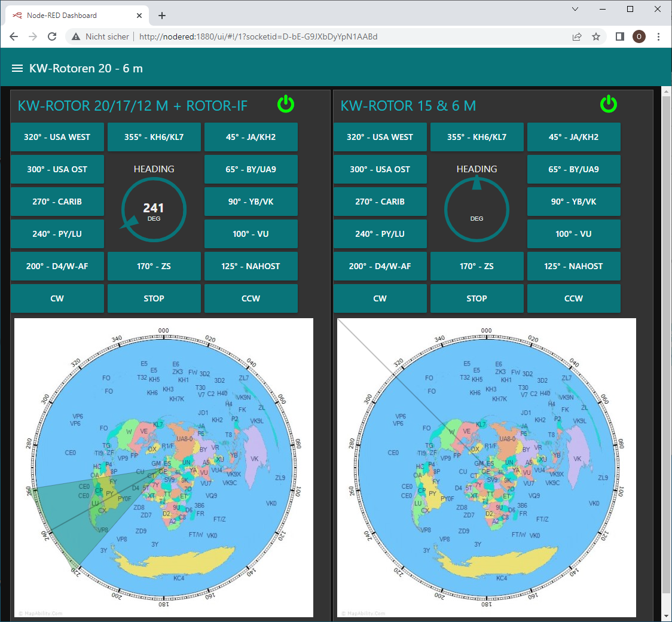Share this page via share icon

[577, 36]
